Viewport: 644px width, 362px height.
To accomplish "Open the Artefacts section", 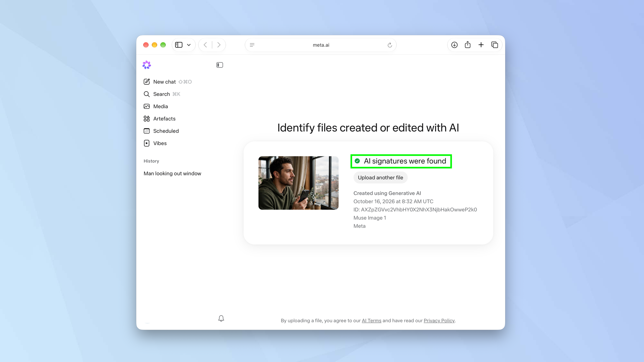I will 159,118.
